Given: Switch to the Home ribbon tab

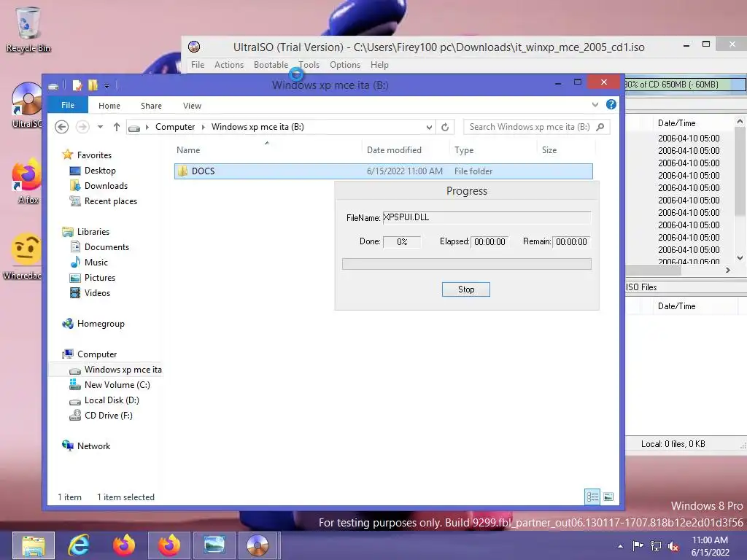Looking at the screenshot, I should click(x=109, y=106).
